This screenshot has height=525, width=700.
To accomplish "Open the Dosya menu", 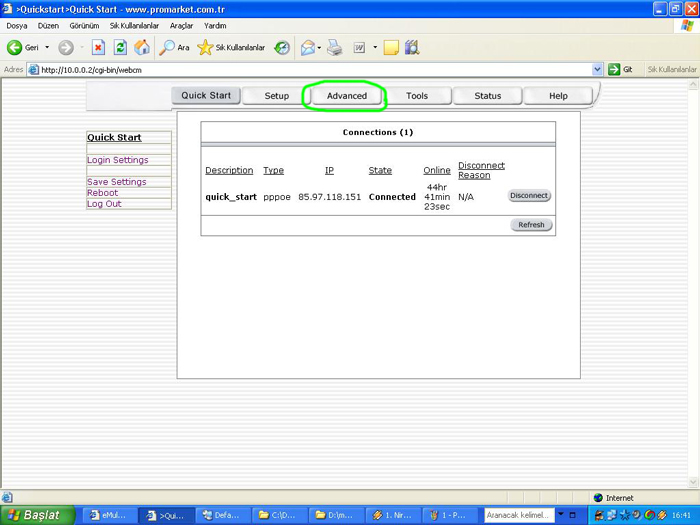I will tap(17, 26).
